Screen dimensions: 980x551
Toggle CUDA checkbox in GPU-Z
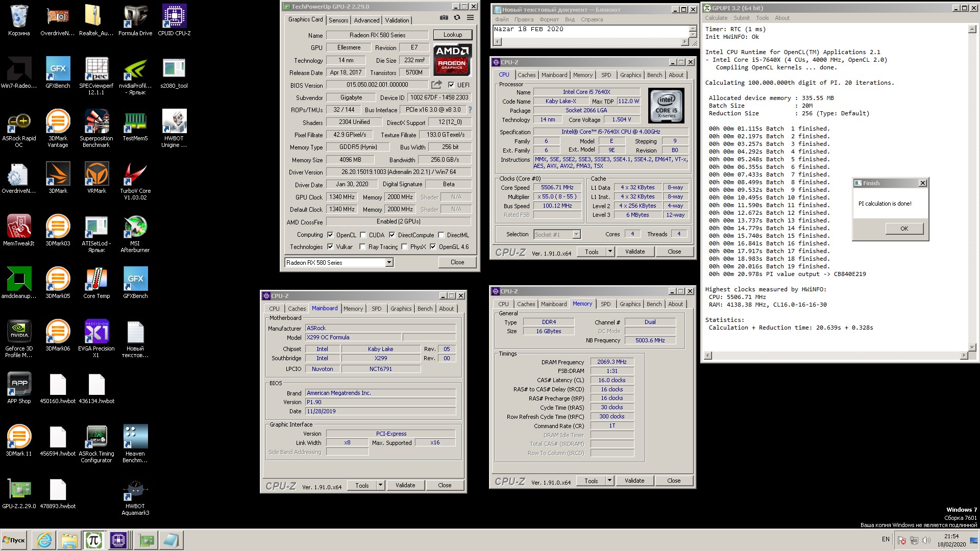(363, 235)
